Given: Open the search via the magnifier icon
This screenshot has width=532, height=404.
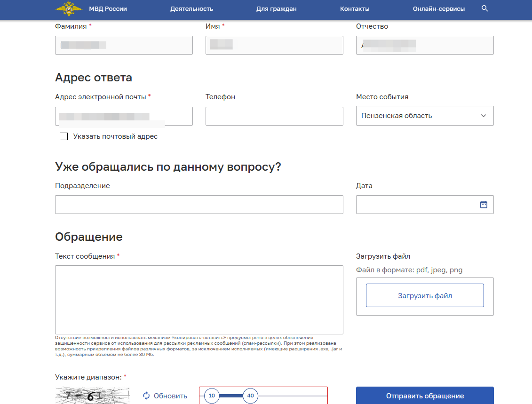Looking at the screenshot, I should (x=484, y=8).
